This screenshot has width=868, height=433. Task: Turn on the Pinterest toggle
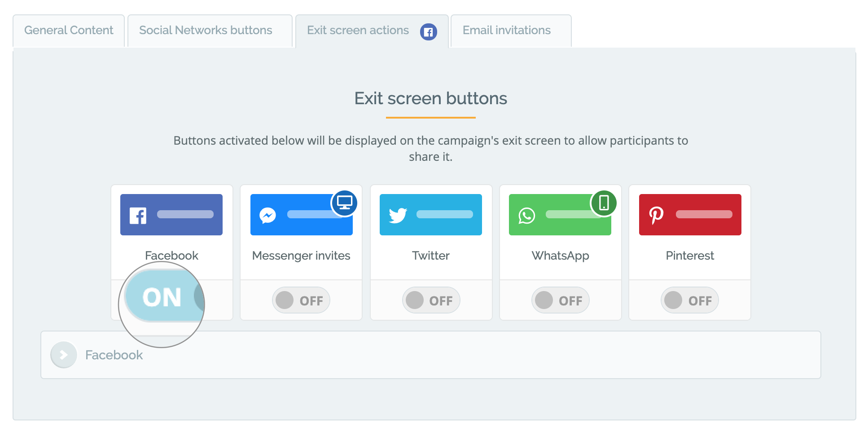coord(690,300)
